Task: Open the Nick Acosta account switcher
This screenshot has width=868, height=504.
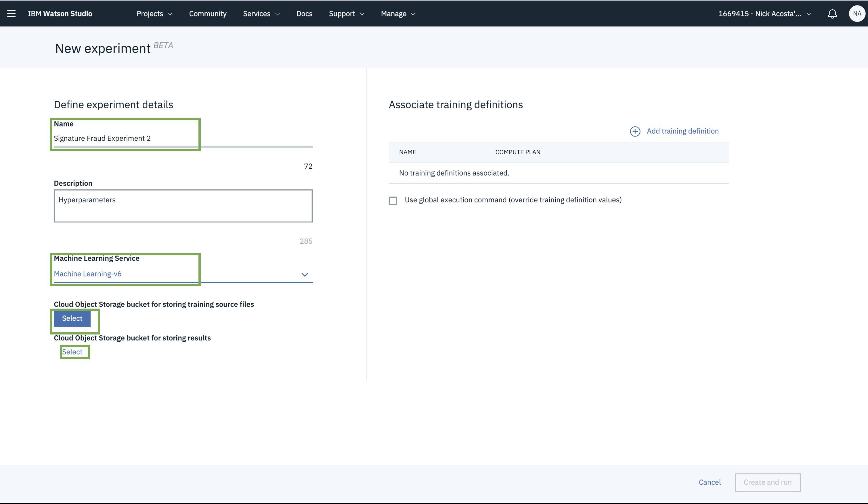Action: (765, 14)
